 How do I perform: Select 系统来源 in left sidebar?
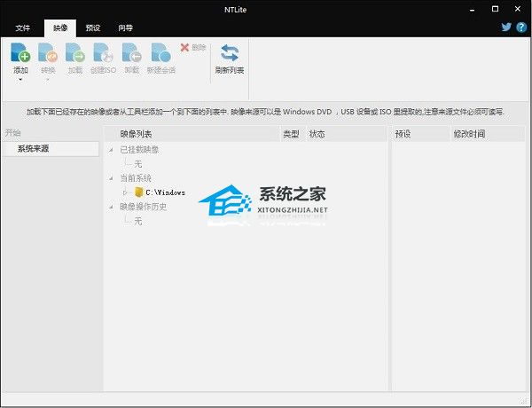click(x=51, y=149)
